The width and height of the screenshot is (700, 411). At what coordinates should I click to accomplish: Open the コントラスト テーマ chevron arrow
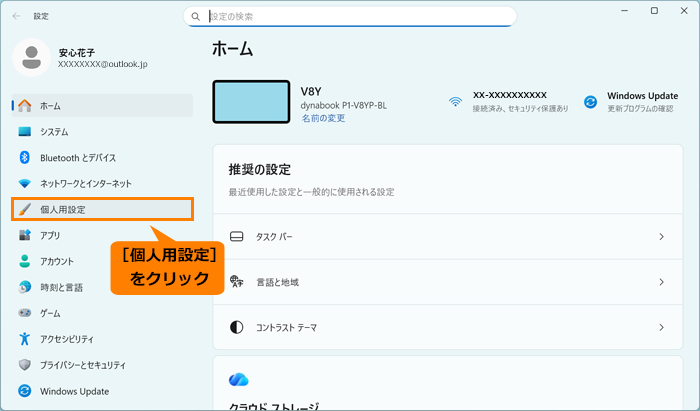[662, 328]
